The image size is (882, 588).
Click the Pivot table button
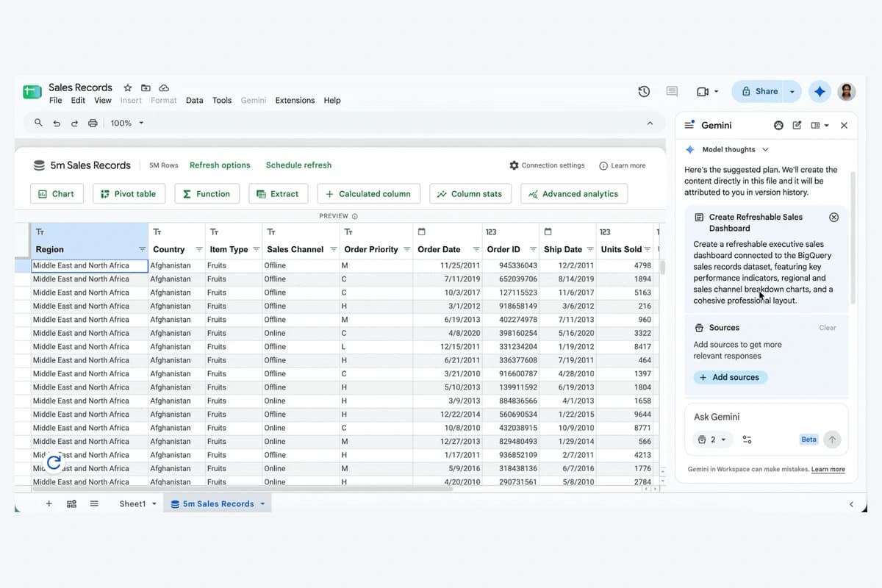tap(129, 194)
